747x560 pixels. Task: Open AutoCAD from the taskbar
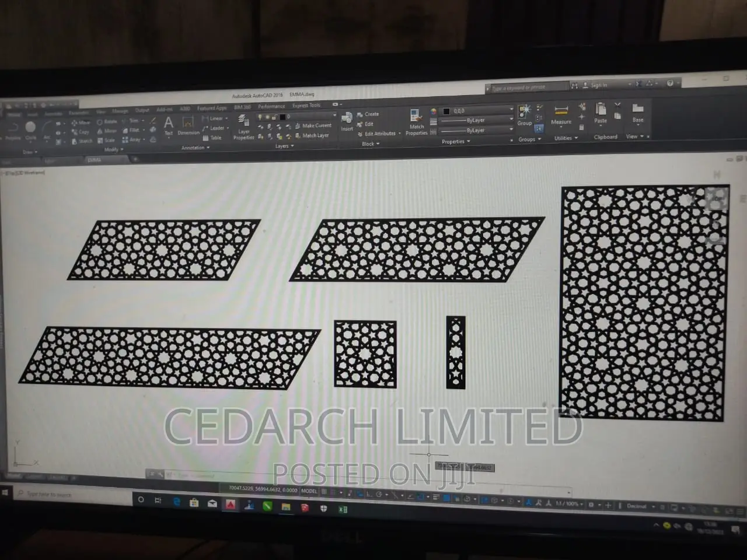[x=231, y=505]
